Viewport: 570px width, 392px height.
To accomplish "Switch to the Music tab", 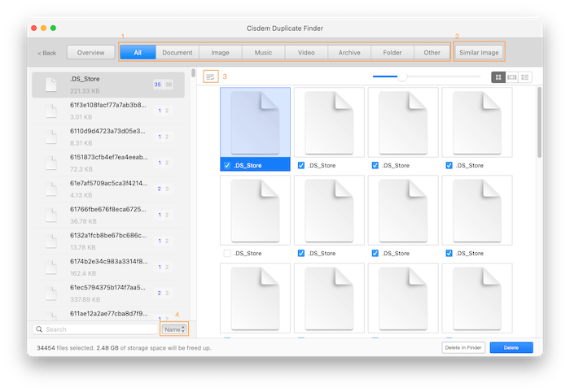I will (x=263, y=53).
